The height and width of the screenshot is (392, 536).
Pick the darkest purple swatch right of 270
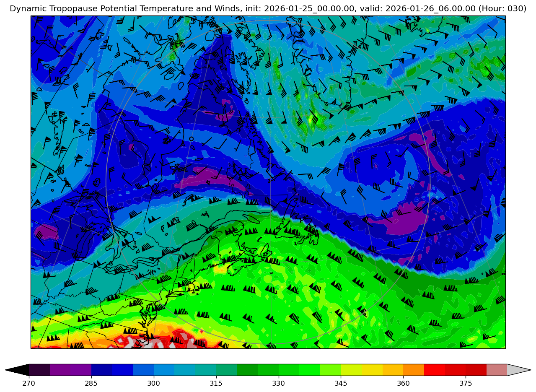[39, 370]
